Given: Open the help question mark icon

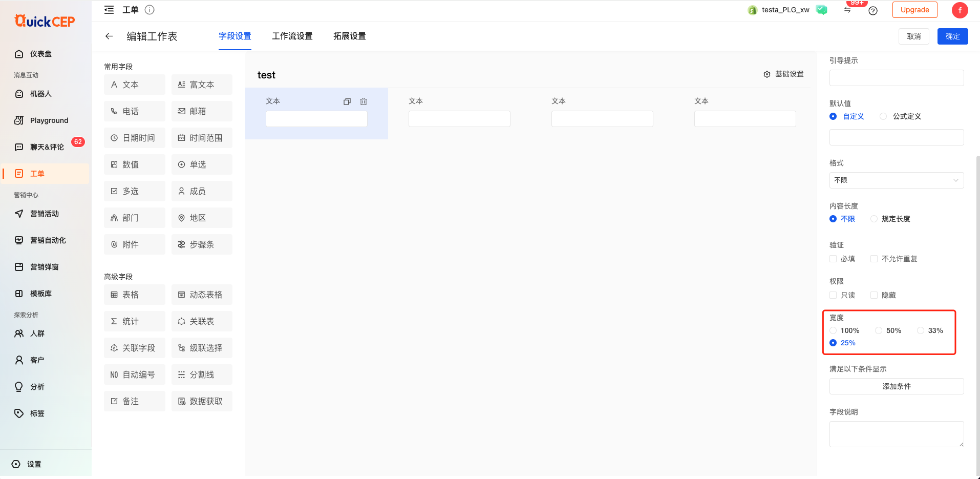Looking at the screenshot, I should pyautogui.click(x=873, y=11).
